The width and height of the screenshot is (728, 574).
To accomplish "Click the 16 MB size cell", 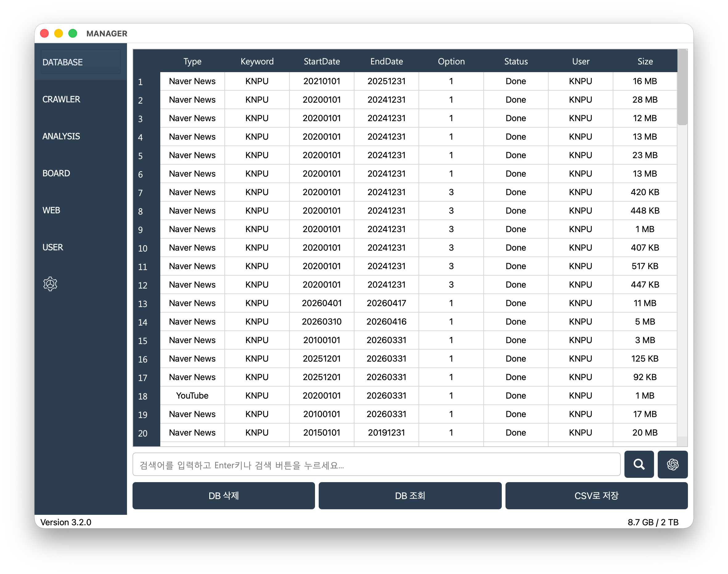I will pyautogui.click(x=645, y=81).
